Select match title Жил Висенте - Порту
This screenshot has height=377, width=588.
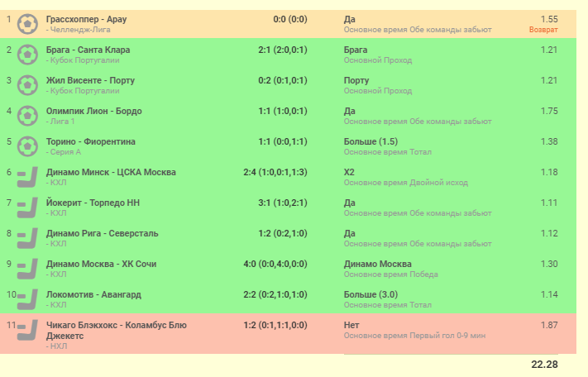pos(90,80)
